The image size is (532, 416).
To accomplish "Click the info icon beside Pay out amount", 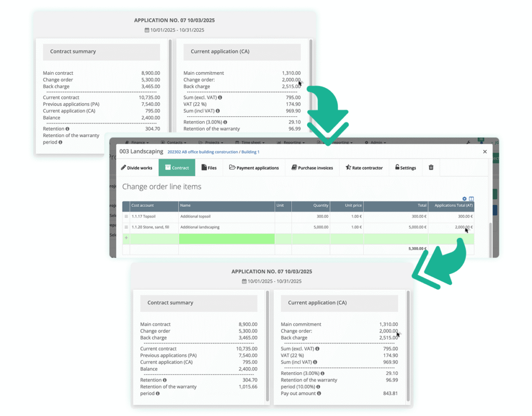I will click(320, 394).
